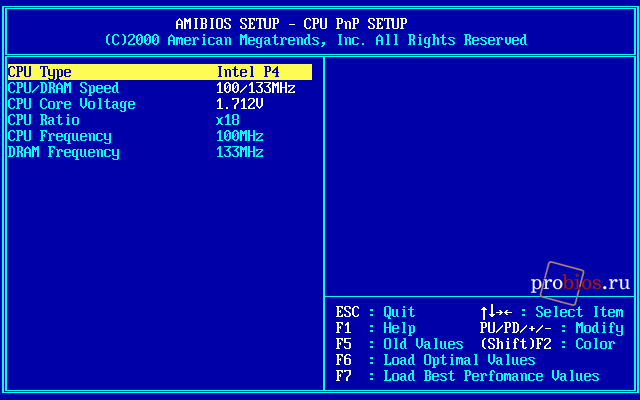The height and width of the screenshot is (400, 640).
Task: Click the 100/133MHz value
Action: point(256,88)
